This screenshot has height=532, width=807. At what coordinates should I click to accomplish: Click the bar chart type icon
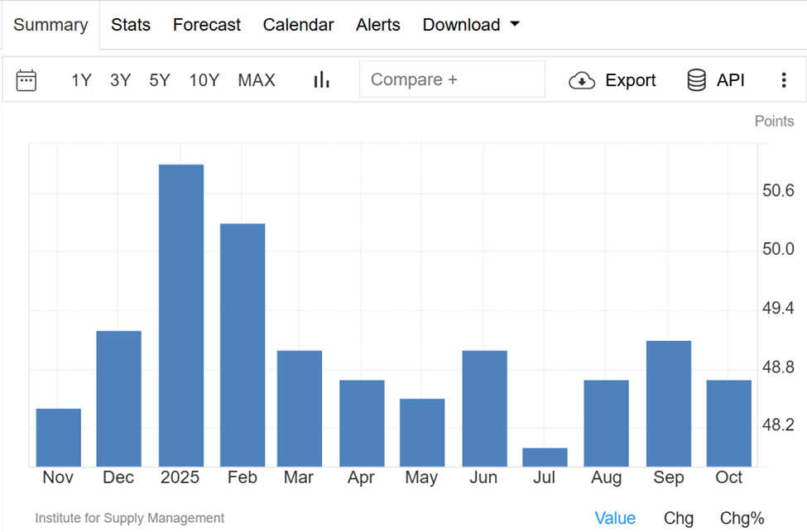321,79
